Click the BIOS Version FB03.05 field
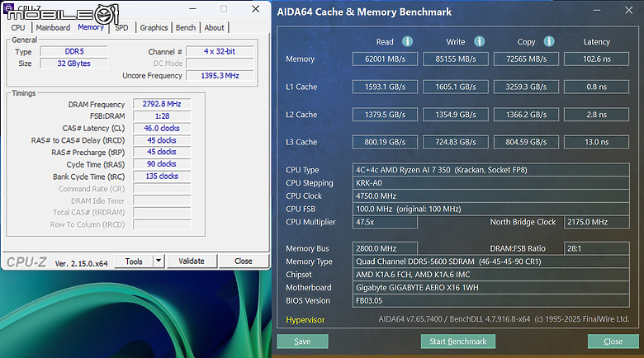 (490, 300)
